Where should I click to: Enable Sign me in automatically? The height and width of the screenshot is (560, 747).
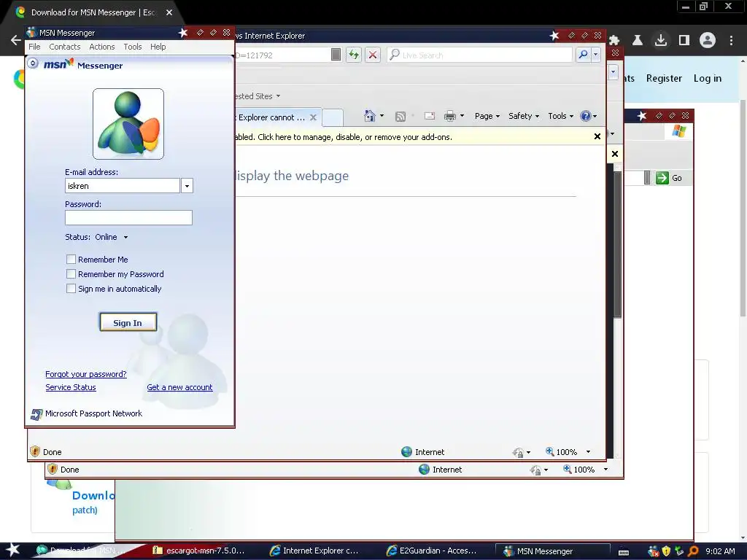tap(71, 289)
